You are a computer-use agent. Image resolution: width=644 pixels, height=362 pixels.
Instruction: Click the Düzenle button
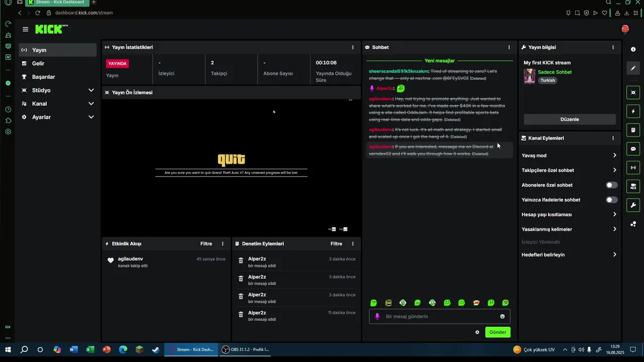(570, 119)
